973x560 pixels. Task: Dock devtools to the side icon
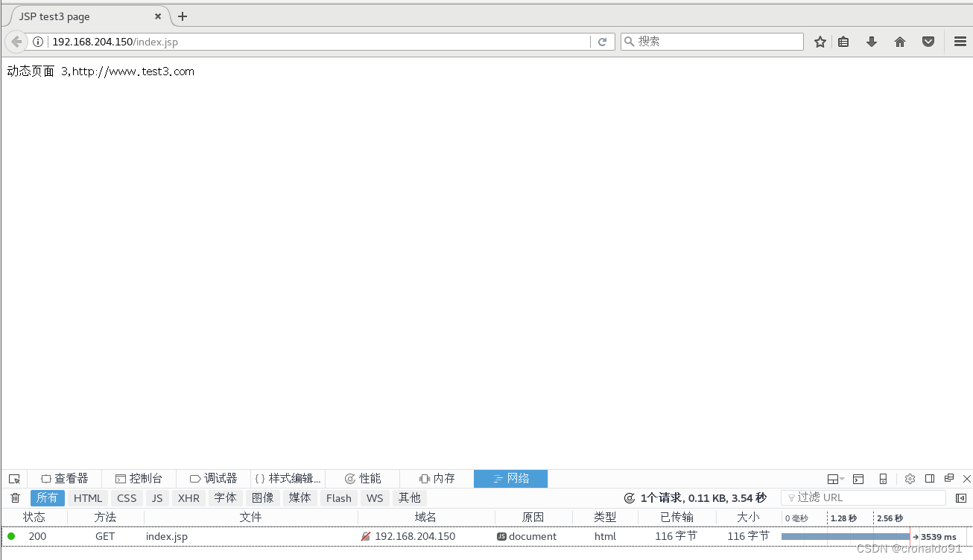click(930, 479)
